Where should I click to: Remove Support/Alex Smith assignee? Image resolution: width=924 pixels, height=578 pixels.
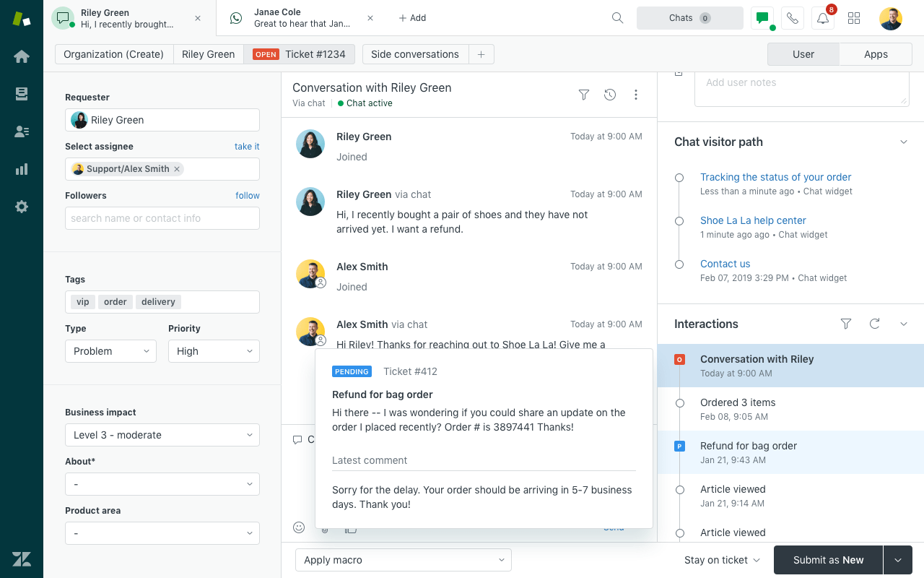coord(177,169)
